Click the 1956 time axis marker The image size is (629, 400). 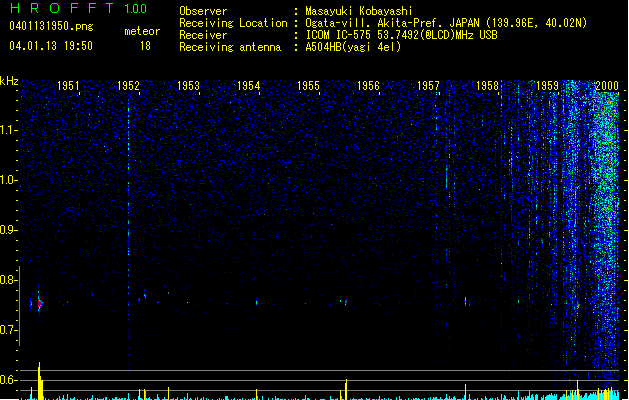(368, 86)
